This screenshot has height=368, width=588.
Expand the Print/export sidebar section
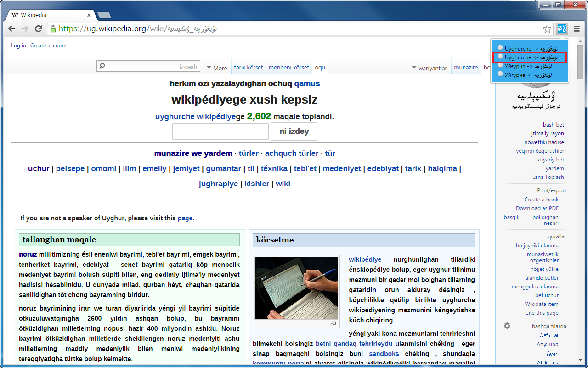[551, 190]
